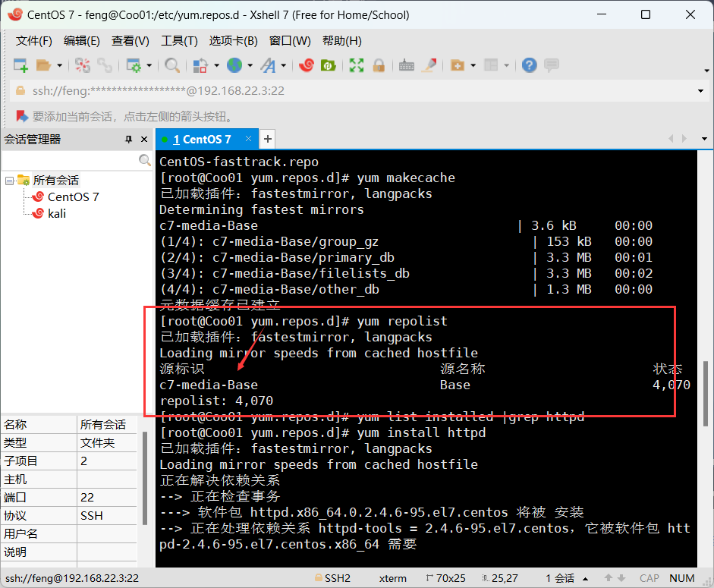Click the terminal vertical scrollbar thumb

coord(706,394)
